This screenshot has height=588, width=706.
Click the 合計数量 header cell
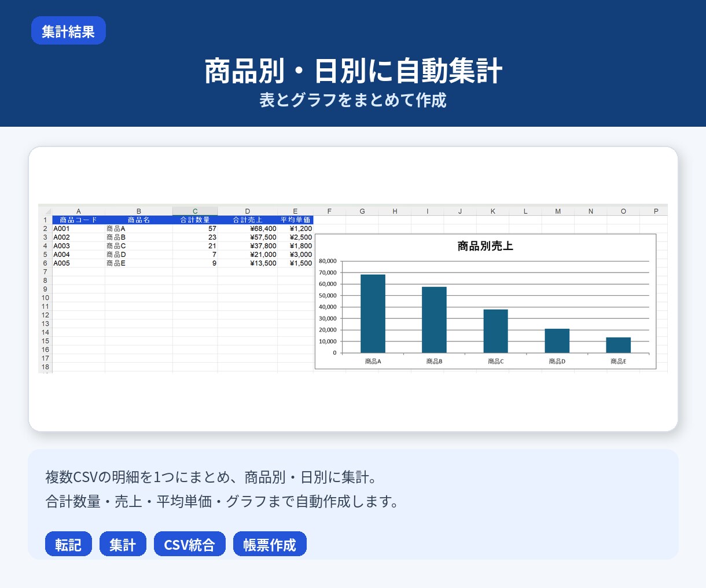[195, 220]
